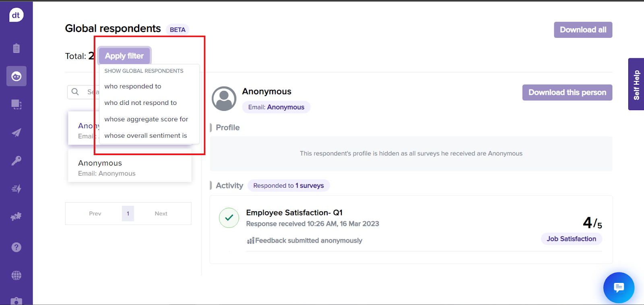Screen dimensions: 644x305
Task: Select 'whose overall sentiment is' filter
Action: pos(146,136)
